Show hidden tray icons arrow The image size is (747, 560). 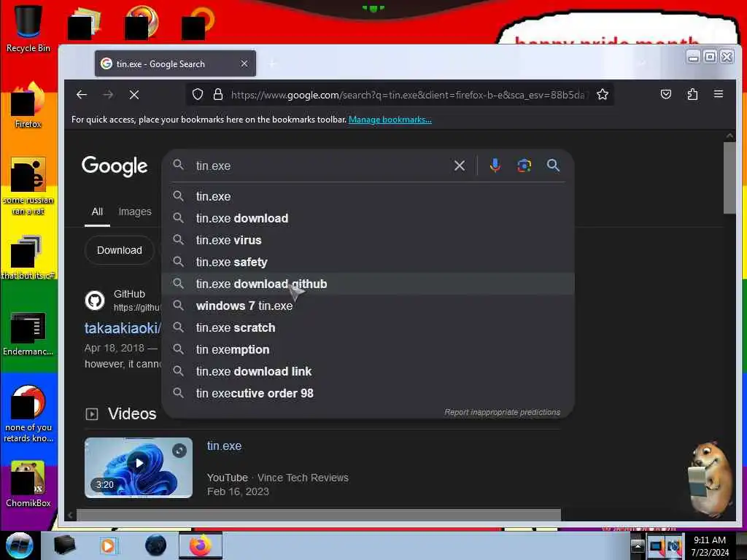click(x=638, y=545)
